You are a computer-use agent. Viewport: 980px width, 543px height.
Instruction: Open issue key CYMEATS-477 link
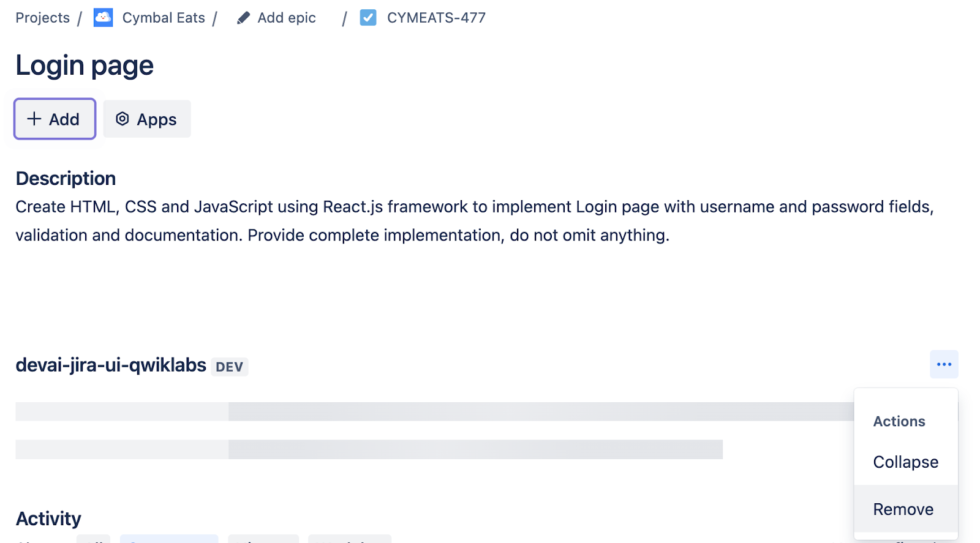[436, 18]
